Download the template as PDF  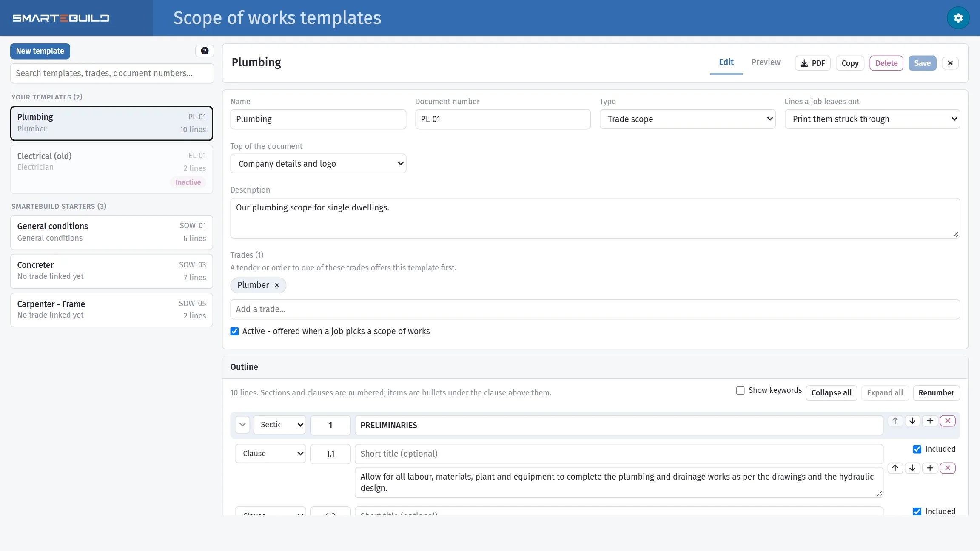812,63
